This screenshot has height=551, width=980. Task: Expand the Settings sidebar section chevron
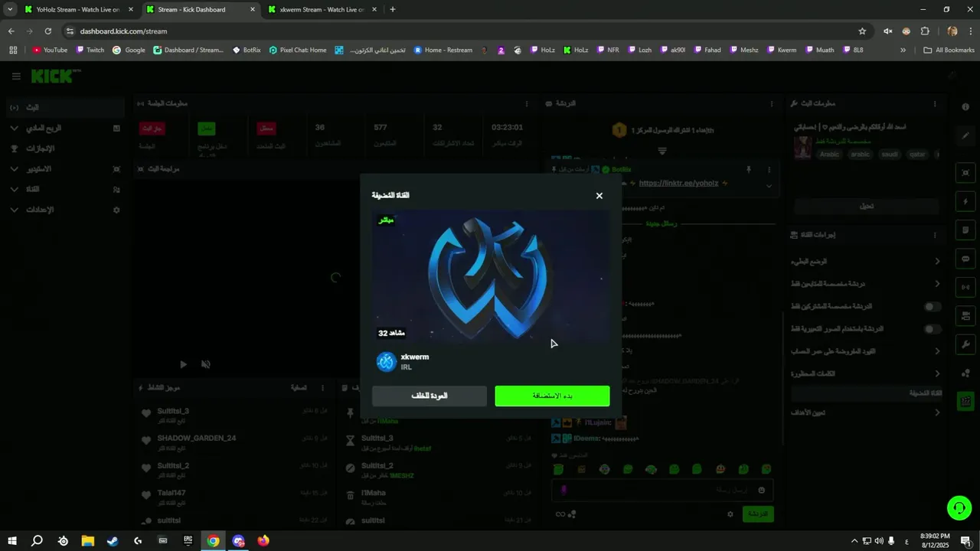[14, 210]
